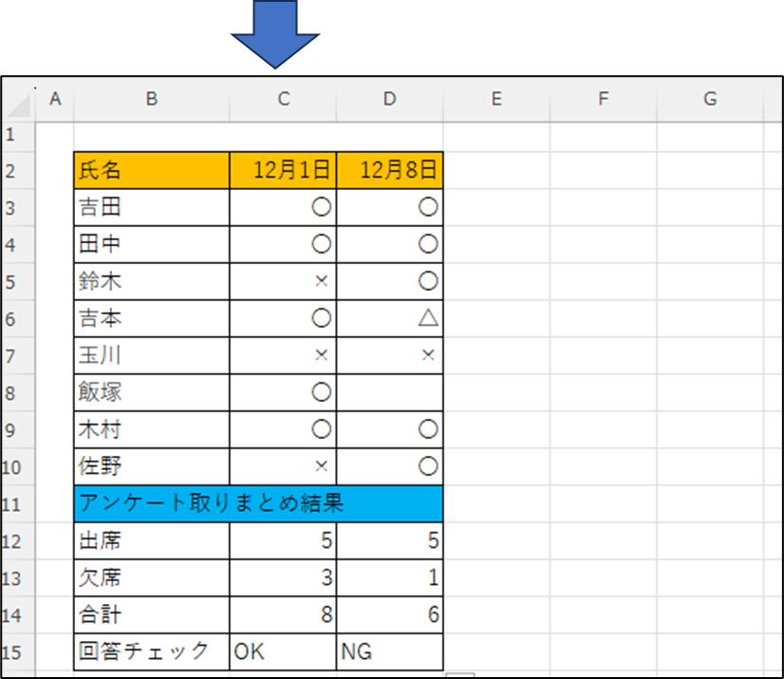Select the cell containing 田中
This screenshot has width=784, height=679.
click(152, 244)
